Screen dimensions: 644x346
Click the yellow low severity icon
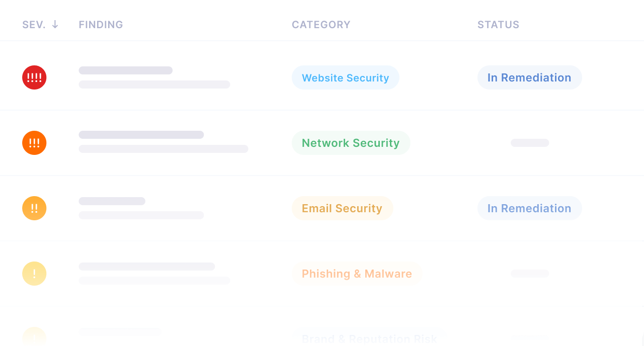click(x=34, y=274)
